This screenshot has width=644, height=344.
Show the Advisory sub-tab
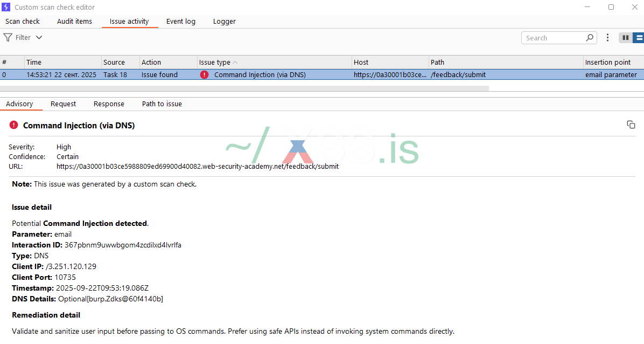pos(19,104)
